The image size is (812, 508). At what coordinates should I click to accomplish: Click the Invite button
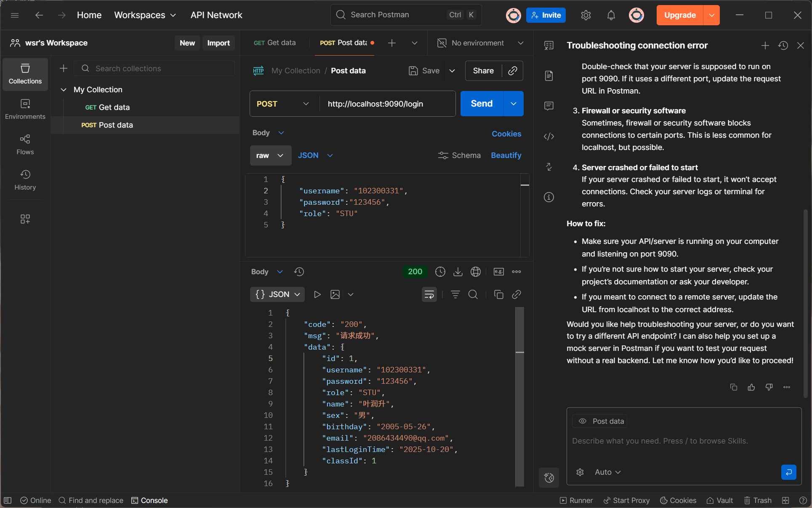coord(546,15)
